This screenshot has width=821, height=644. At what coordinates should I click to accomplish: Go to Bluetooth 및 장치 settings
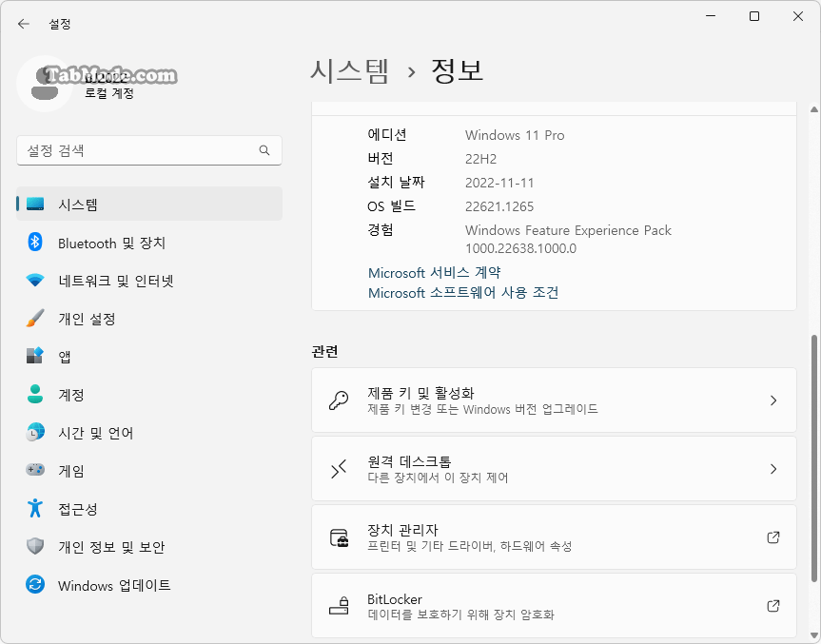click(x=149, y=243)
